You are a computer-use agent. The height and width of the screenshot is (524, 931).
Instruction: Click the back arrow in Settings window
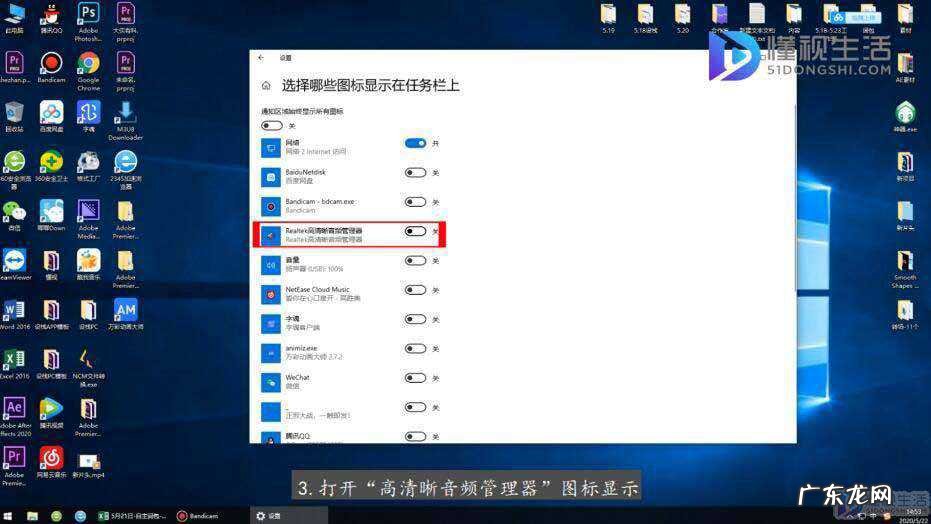261,58
